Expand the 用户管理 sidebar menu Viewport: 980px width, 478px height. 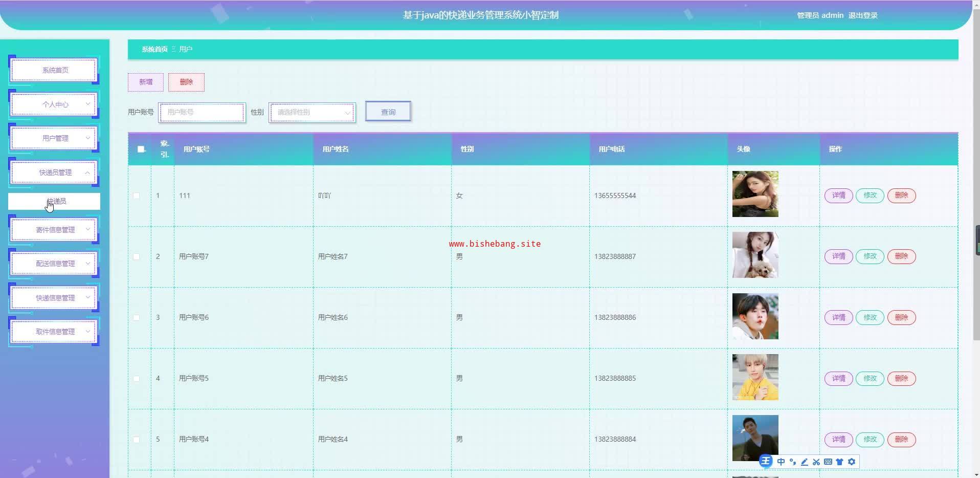[x=54, y=138]
